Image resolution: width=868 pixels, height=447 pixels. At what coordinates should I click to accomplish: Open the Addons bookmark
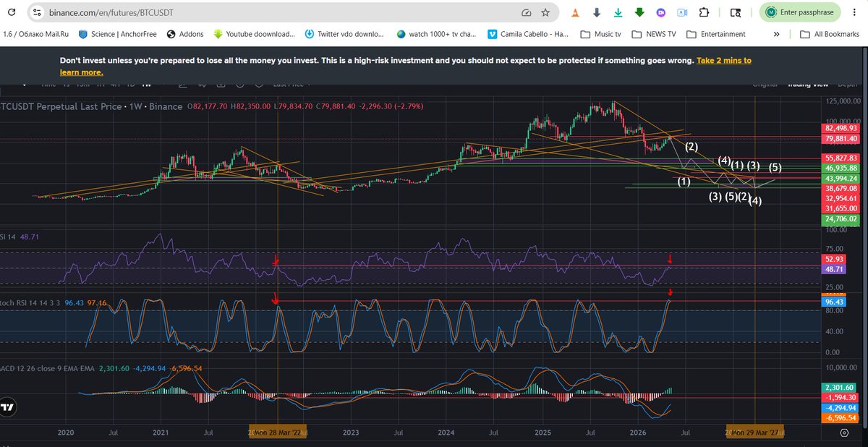[x=186, y=34]
